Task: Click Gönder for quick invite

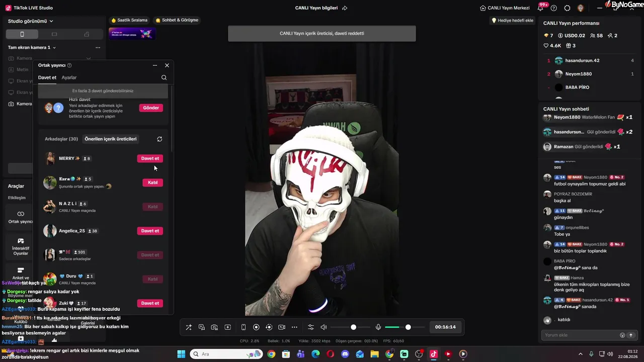Action: [151, 108]
